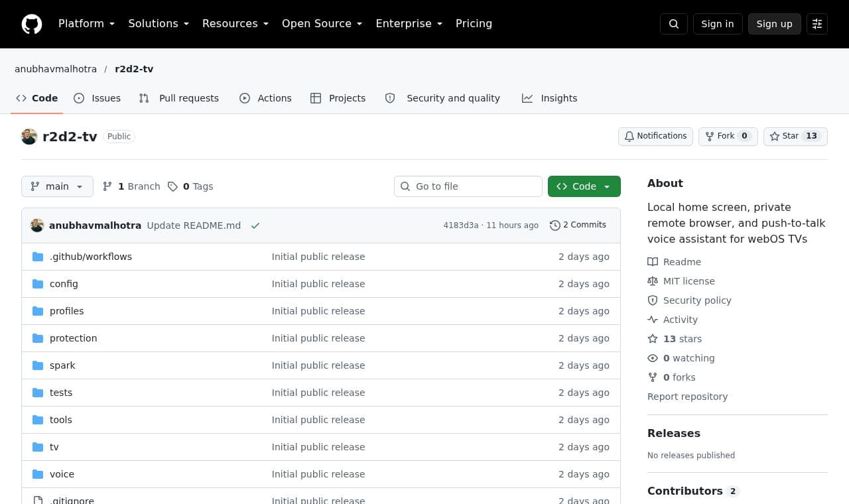The image size is (849, 504).
Task: Click the Go to file search field
Action: [468, 186]
